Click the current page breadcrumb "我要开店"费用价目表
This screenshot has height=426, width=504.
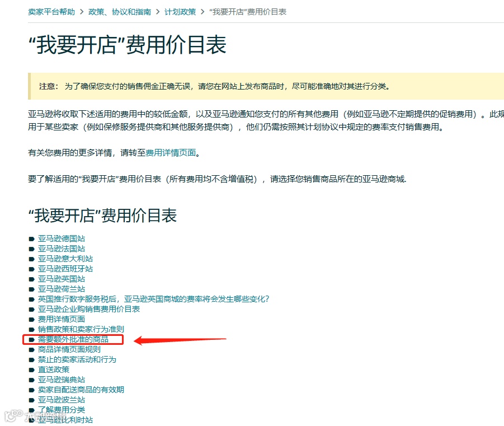(247, 12)
